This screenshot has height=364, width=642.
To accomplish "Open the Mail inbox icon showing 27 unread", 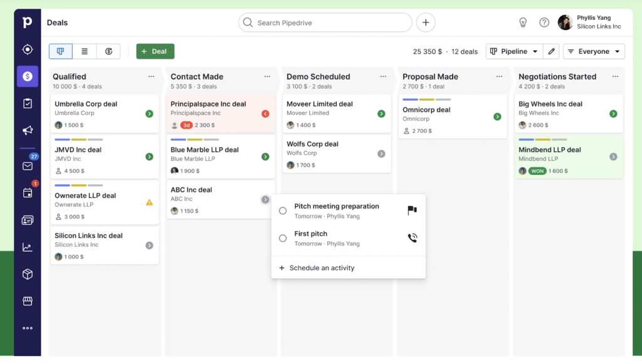I will (x=27, y=166).
